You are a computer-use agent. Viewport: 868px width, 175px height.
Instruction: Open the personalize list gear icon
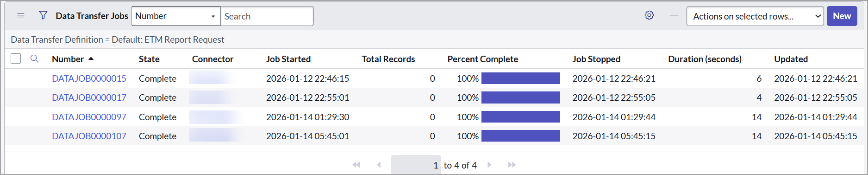pyautogui.click(x=649, y=15)
